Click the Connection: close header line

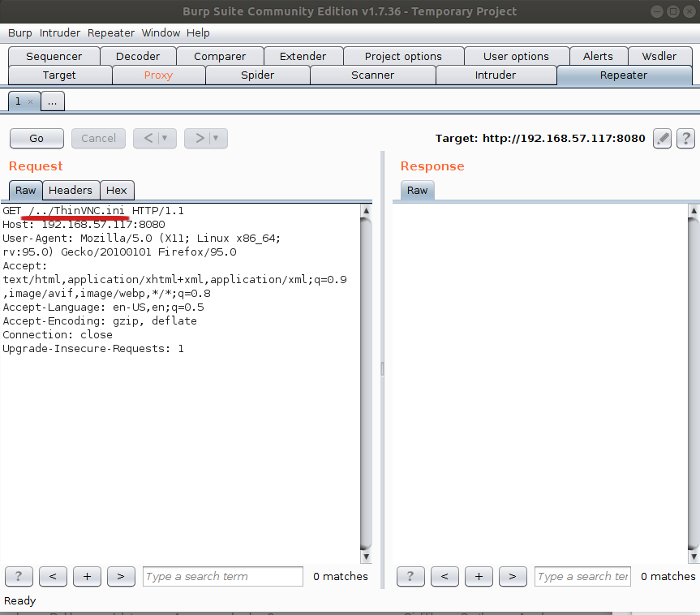tap(58, 334)
